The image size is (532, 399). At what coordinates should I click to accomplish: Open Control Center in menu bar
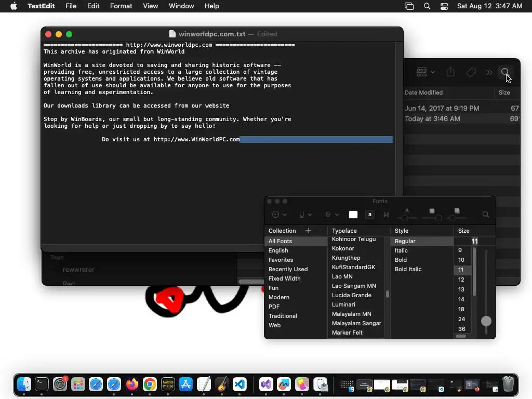pyautogui.click(x=444, y=6)
